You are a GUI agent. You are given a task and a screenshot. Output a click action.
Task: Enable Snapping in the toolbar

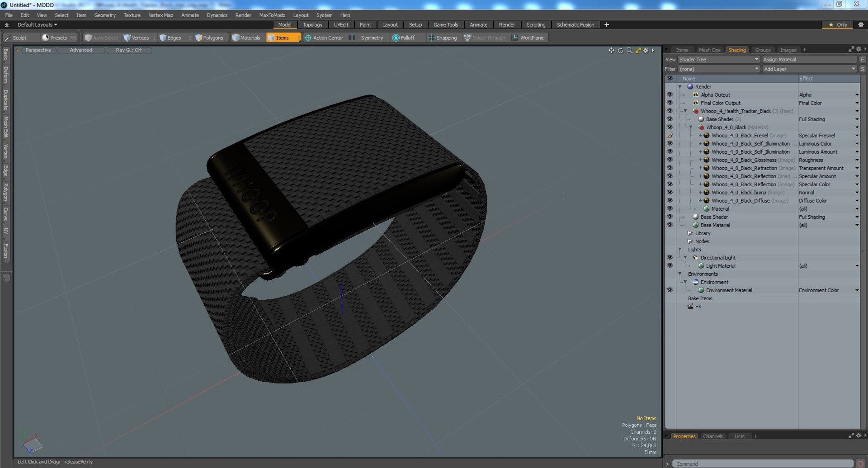[442, 38]
